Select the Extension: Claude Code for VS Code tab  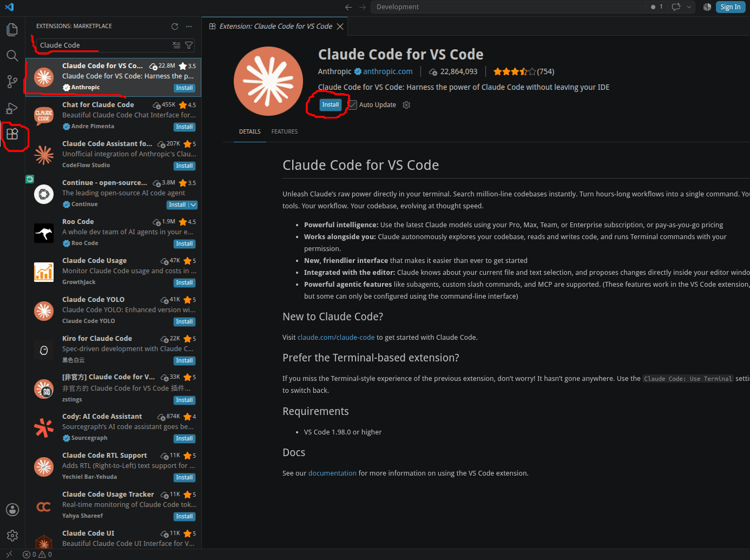point(275,26)
